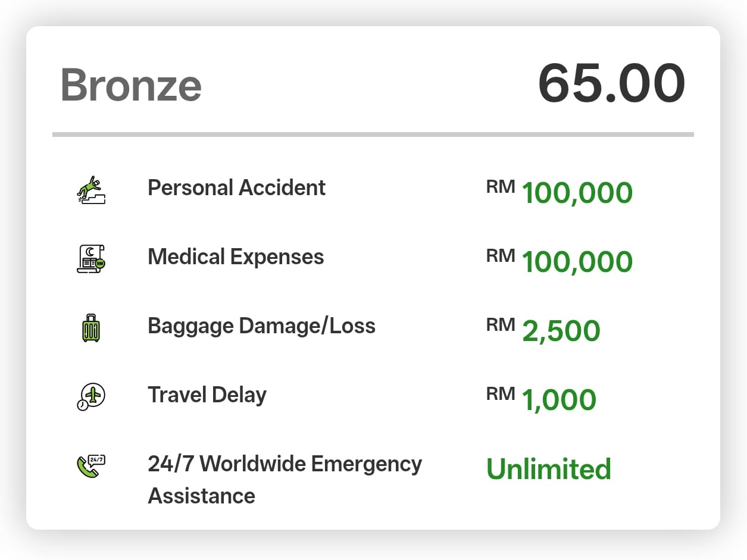Click the 100,000 amount for Medical Expenses
The height and width of the screenshot is (560, 747).
click(577, 262)
